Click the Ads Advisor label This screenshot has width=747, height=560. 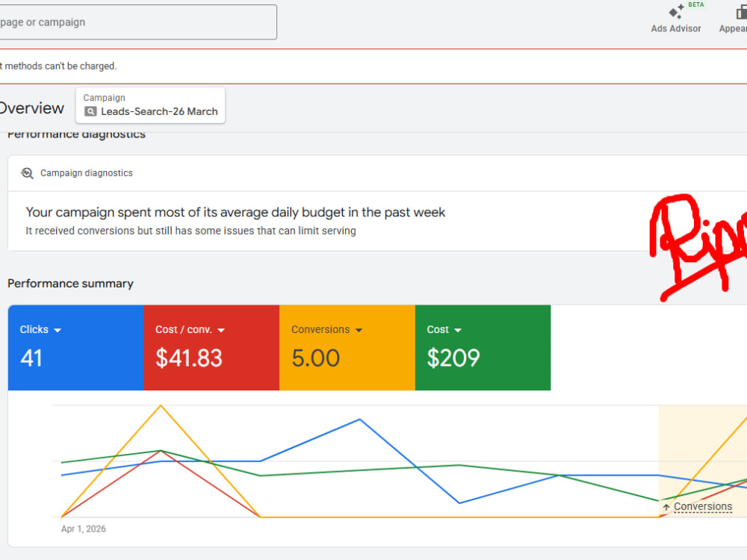(676, 28)
